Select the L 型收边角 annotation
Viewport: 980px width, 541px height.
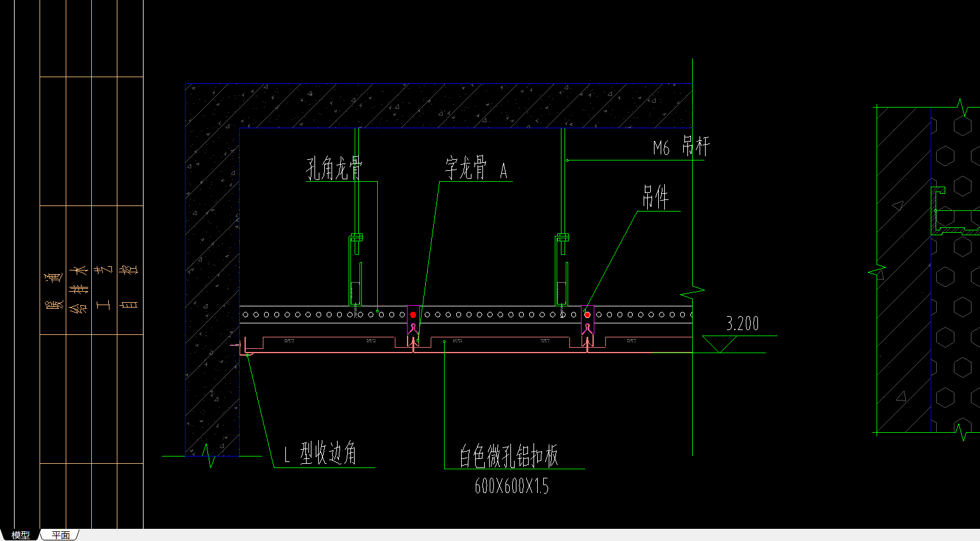coord(321,453)
